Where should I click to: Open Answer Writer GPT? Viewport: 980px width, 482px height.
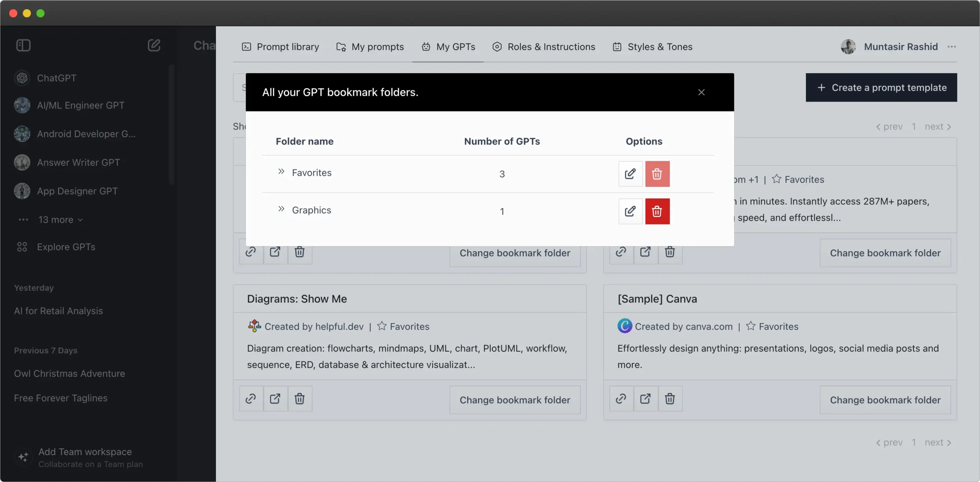tap(67, 162)
